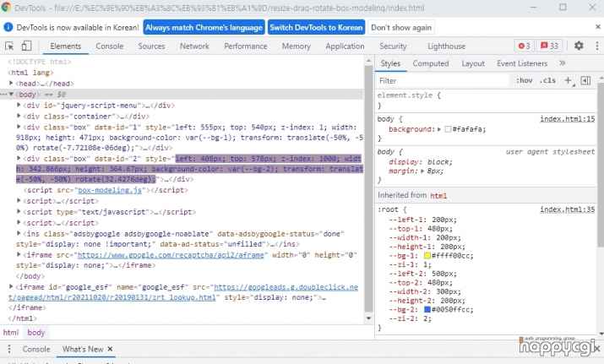Open the DevTools three-dot customize menu
The width and height of the screenshot is (604, 364).
(596, 46)
